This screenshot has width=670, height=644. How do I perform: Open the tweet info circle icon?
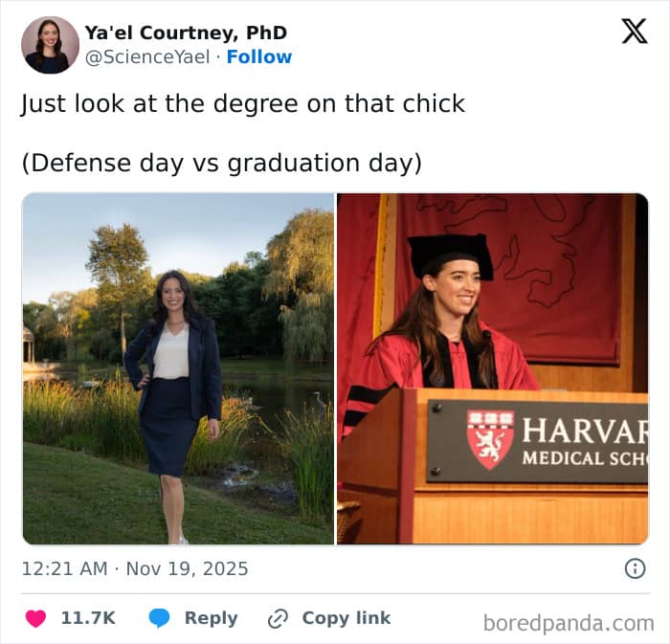635,568
